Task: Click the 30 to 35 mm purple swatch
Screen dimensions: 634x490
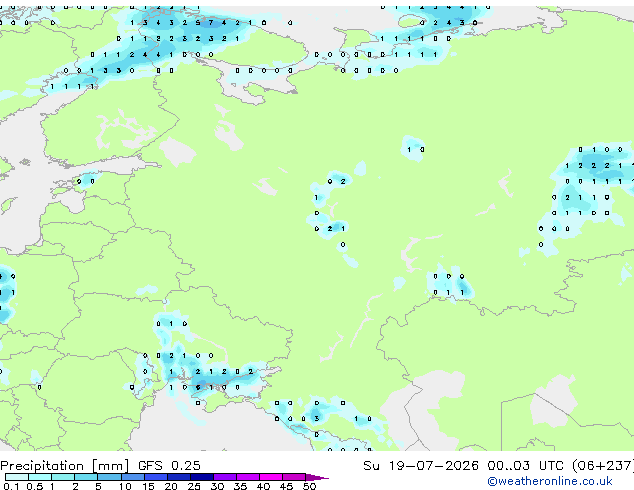Action: tap(224, 477)
